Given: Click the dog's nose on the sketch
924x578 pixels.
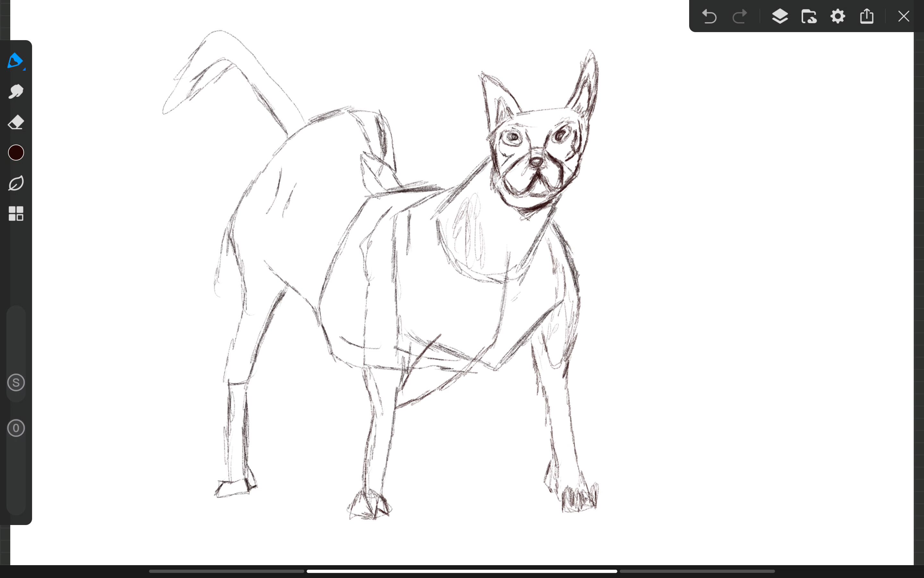Looking at the screenshot, I should (537, 162).
